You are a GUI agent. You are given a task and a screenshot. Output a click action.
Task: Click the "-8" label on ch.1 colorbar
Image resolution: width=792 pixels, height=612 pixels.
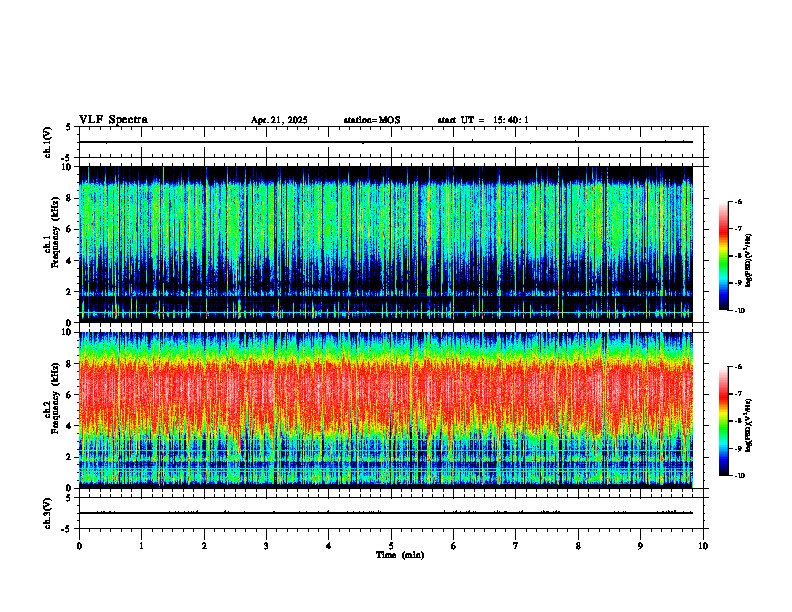pos(738,256)
